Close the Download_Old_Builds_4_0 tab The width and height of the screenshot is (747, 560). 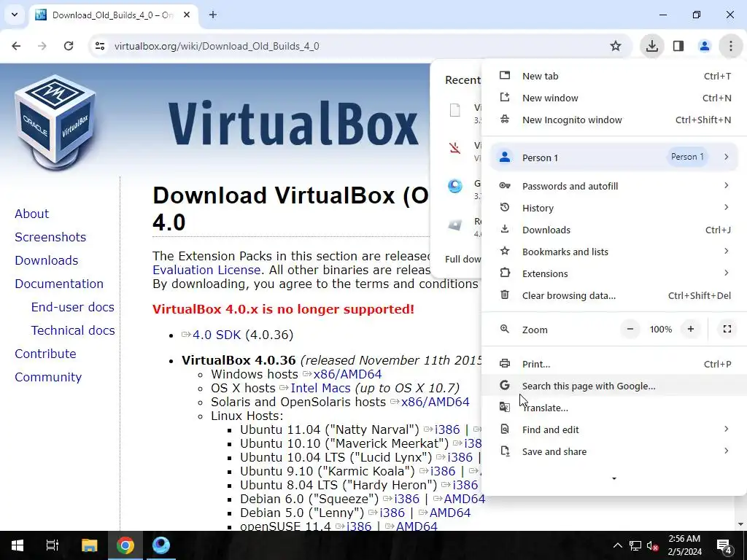pos(187,15)
